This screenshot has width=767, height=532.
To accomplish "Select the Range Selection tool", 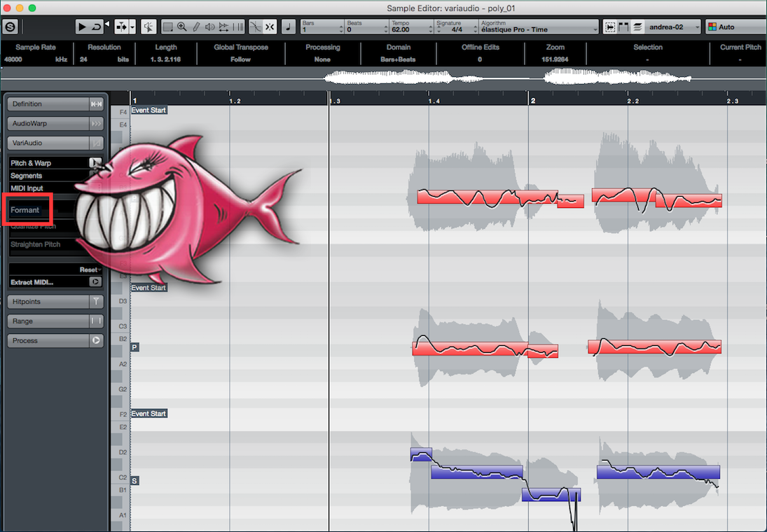I will [167, 27].
